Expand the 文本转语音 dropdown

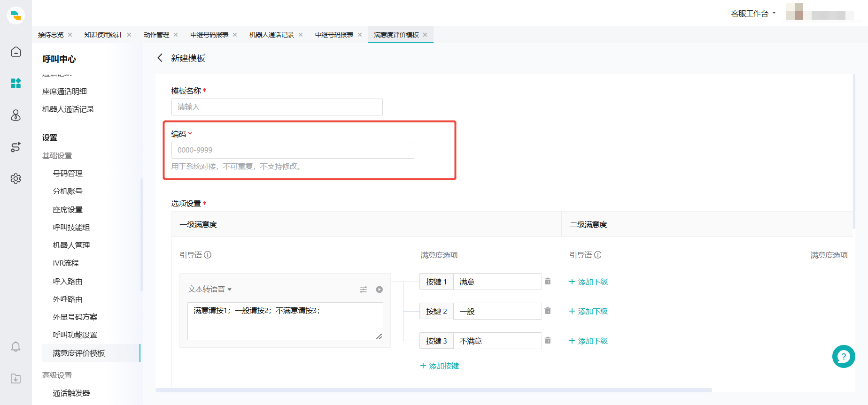(210, 289)
